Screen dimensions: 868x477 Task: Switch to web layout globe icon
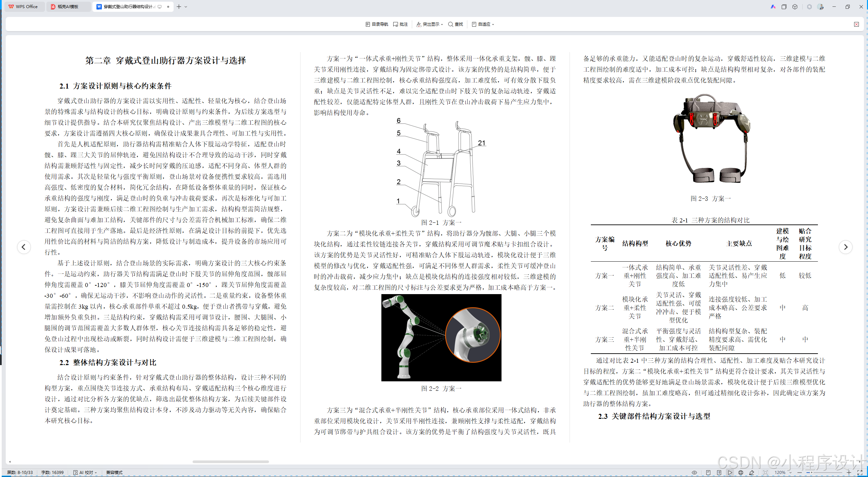point(741,472)
